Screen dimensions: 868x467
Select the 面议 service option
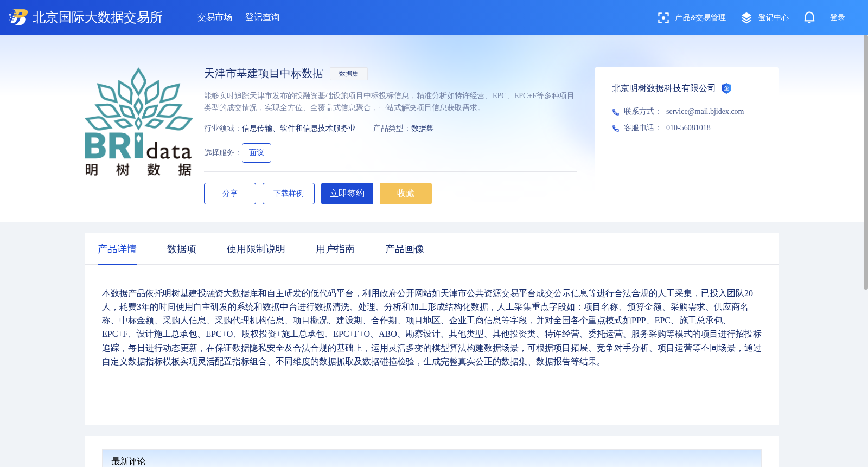[x=257, y=153]
